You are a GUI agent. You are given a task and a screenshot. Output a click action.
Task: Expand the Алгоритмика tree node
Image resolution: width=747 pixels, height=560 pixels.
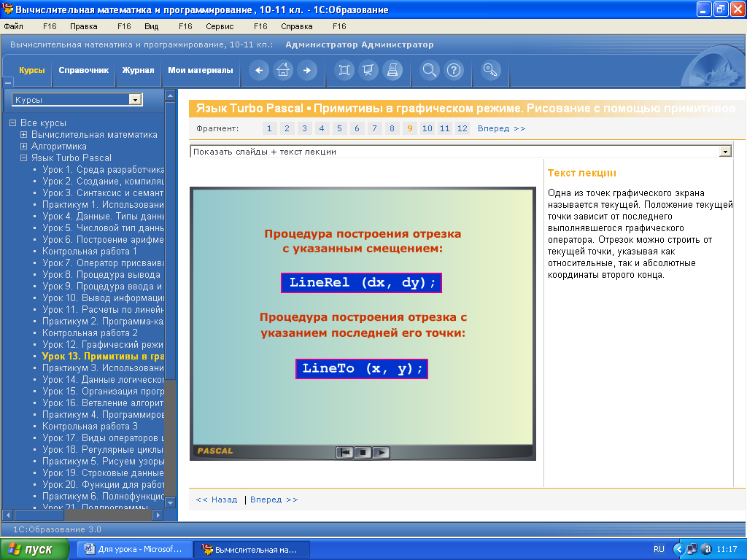coord(24,146)
